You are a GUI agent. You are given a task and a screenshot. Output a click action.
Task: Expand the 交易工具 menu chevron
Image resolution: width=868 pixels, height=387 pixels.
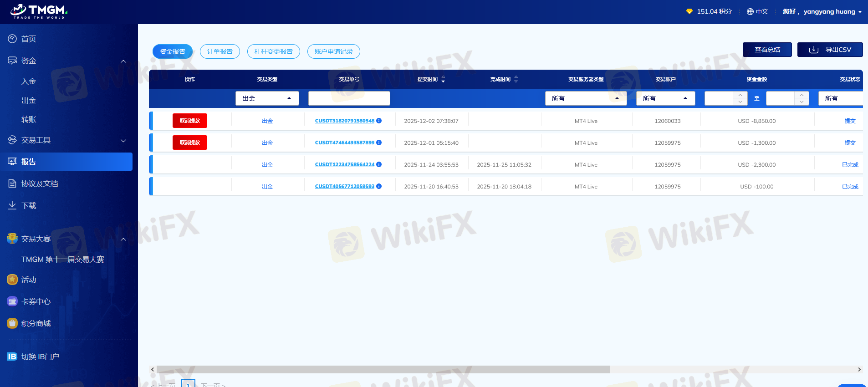pyautogui.click(x=123, y=141)
